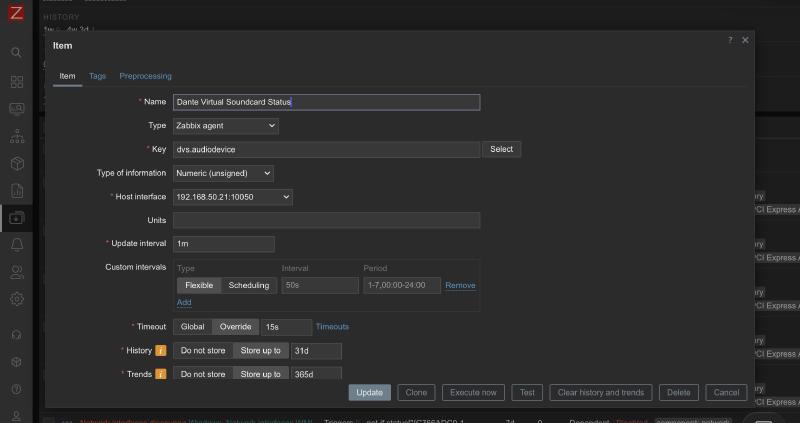Open the Type dropdown showing Zabbix agent

tap(226, 126)
